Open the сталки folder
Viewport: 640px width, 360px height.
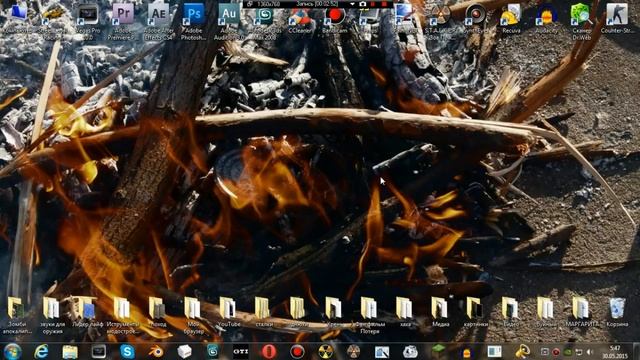[x=264, y=312]
